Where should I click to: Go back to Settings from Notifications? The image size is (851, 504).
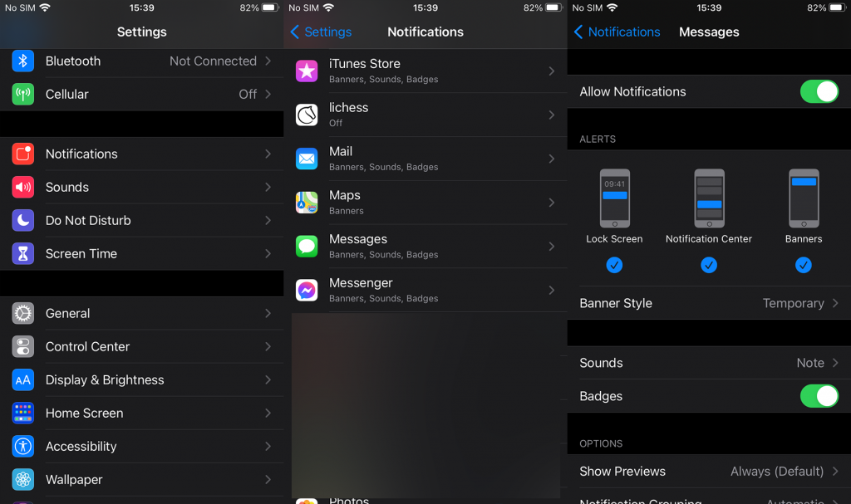pos(321,32)
